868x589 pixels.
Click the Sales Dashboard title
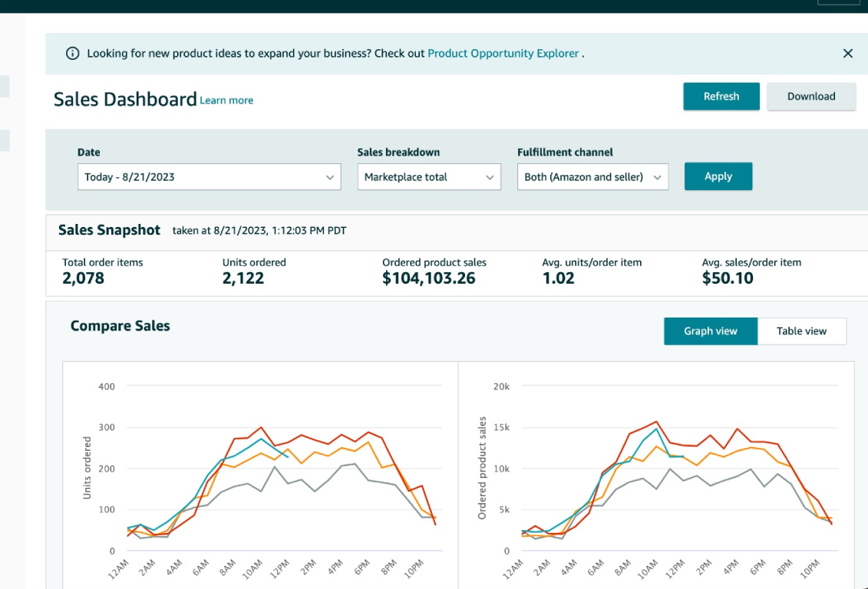125,99
